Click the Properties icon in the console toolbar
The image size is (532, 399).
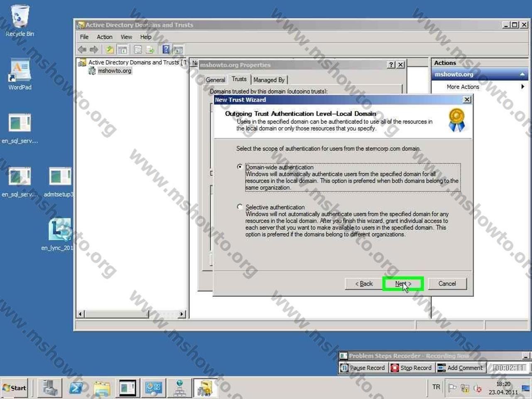click(x=138, y=50)
